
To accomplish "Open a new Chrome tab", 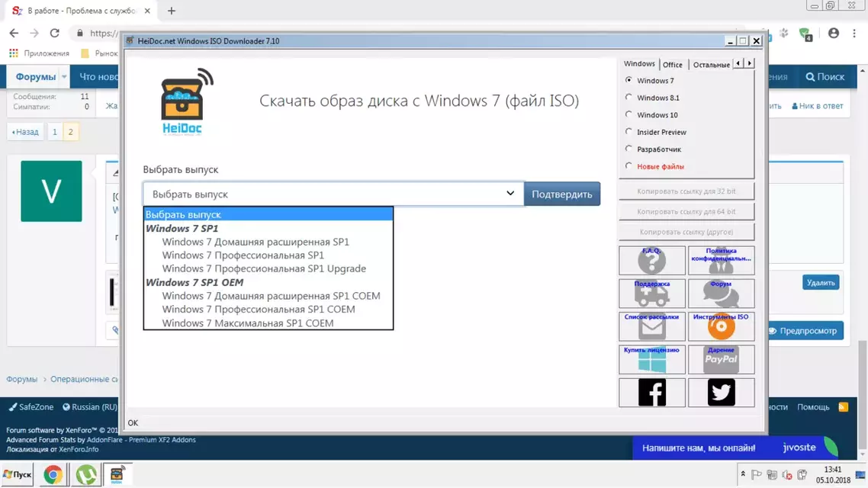I will 172,11.
